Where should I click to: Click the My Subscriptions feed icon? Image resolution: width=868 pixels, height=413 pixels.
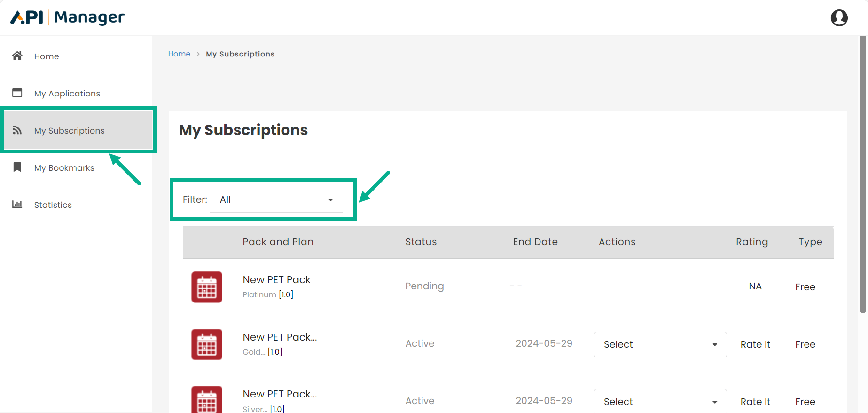tap(17, 130)
